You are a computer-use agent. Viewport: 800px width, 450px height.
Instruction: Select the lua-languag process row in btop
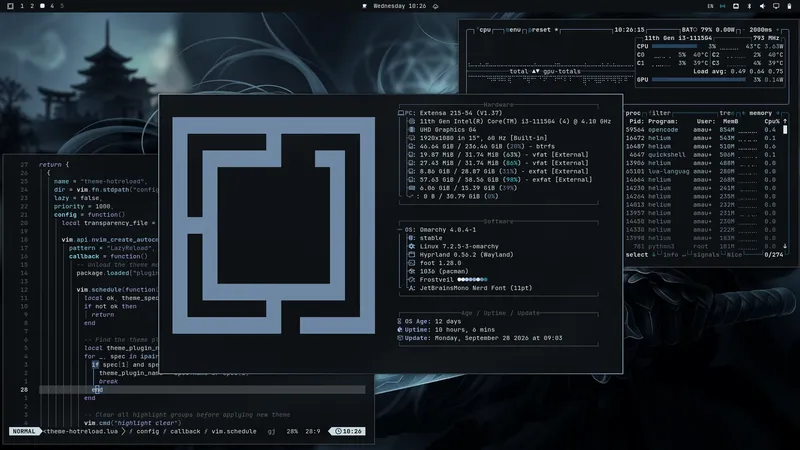click(x=702, y=171)
